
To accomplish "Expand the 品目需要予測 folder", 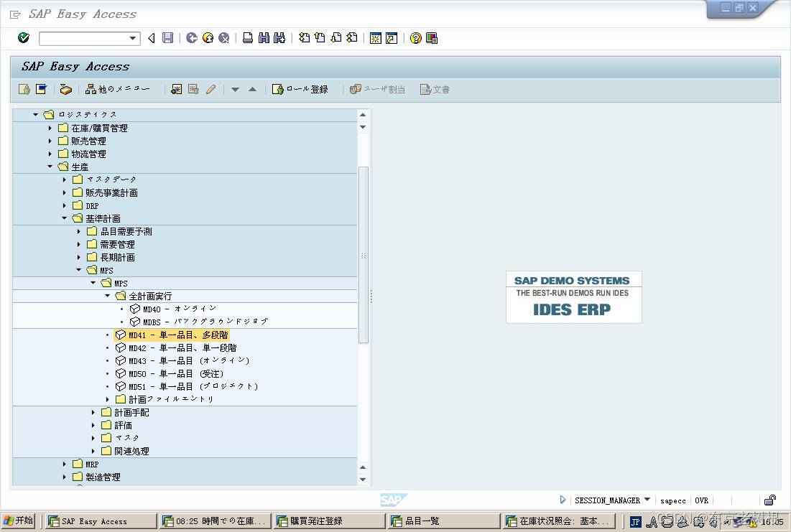I will [x=79, y=231].
